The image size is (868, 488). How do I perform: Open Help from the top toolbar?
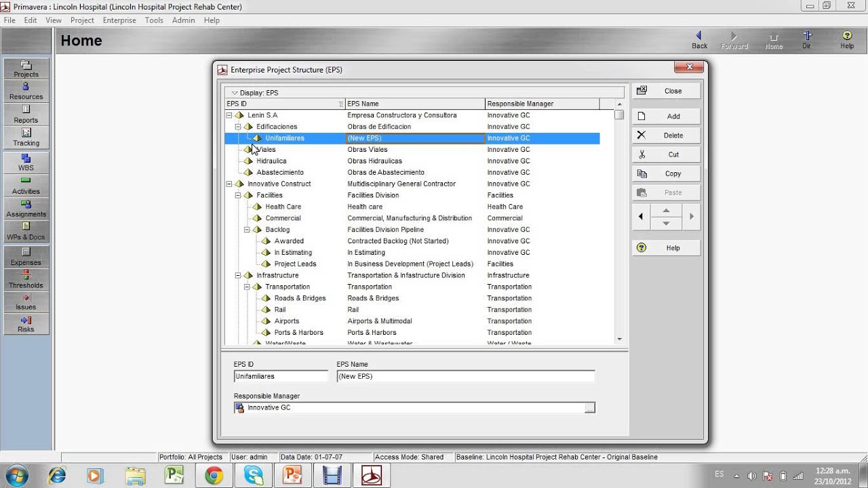[847, 40]
